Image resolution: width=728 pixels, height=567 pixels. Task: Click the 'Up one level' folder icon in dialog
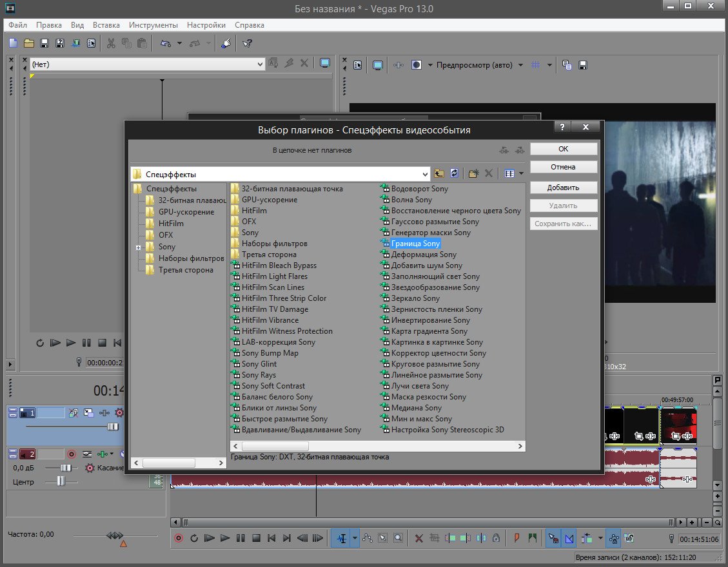[439, 173]
